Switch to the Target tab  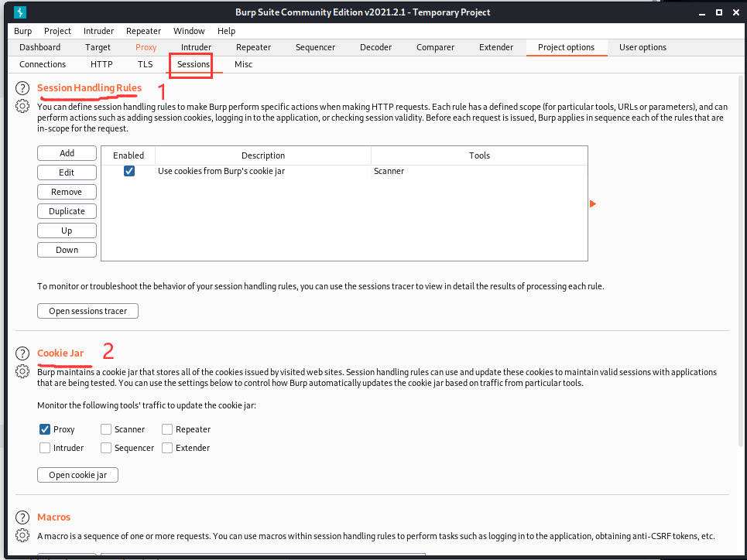98,47
